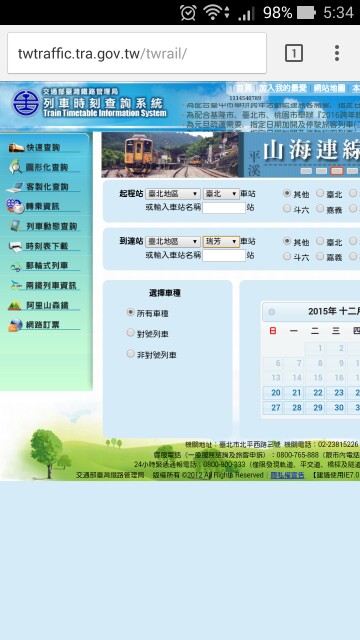Click the 兩鐵列車資訊 sidebar icon
This screenshot has width=360, height=640.
click(x=16, y=285)
